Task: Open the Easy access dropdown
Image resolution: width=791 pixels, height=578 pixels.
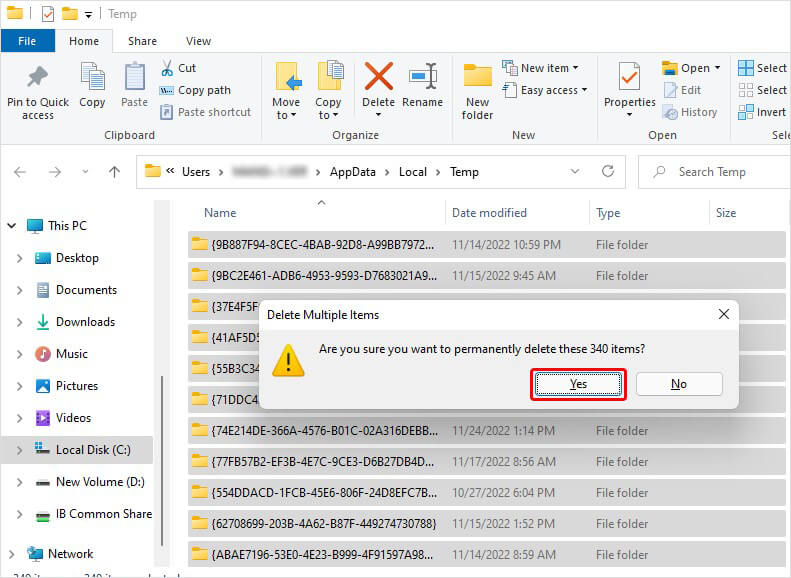Action: pyautogui.click(x=584, y=90)
